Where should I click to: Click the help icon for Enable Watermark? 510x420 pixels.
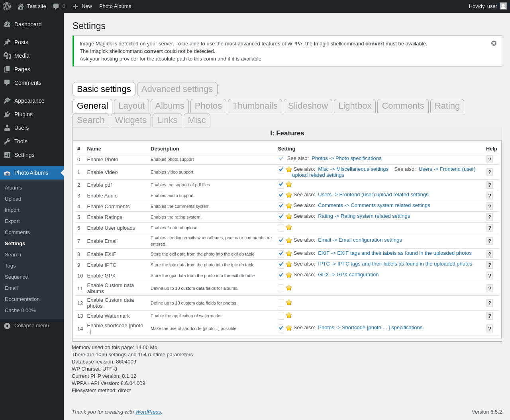click(490, 316)
